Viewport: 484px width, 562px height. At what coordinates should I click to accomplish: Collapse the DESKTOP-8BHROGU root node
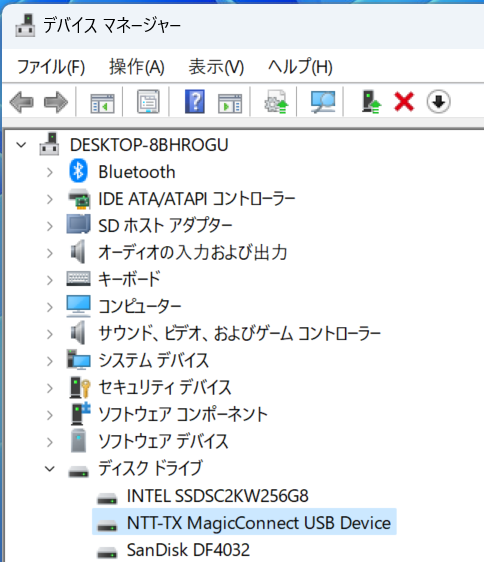(22, 145)
